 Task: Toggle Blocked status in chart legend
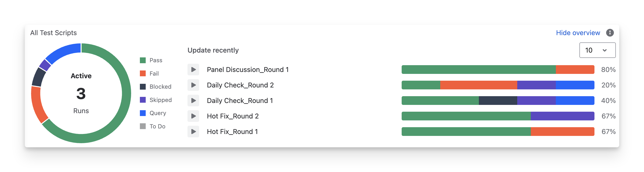pyautogui.click(x=155, y=87)
